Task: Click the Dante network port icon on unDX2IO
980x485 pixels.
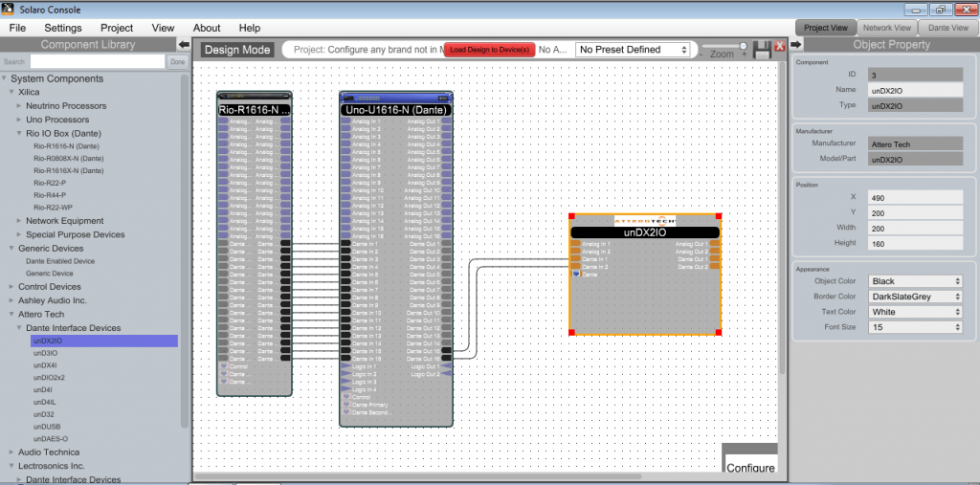Action: [575, 275]
